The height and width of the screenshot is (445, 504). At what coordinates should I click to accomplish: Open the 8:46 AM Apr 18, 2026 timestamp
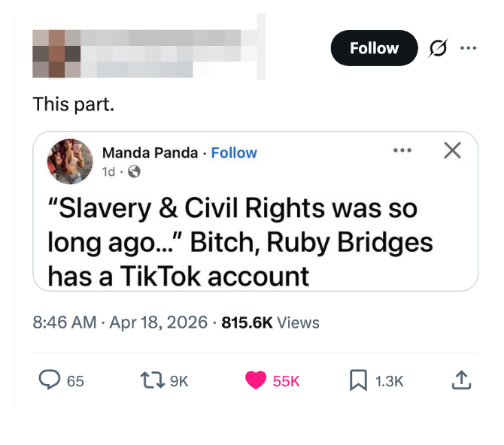point(120,322)
